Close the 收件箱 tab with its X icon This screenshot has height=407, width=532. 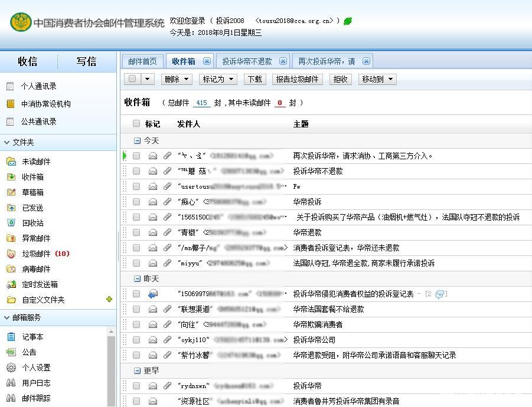tap(207, 61)
